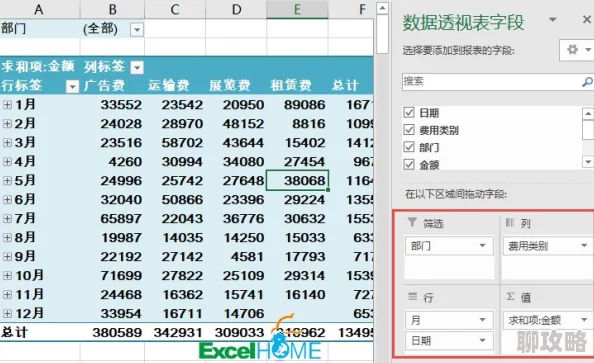Click the 行 area rows icon
This screenshot has height=363, width=594.
coord(413,296)
